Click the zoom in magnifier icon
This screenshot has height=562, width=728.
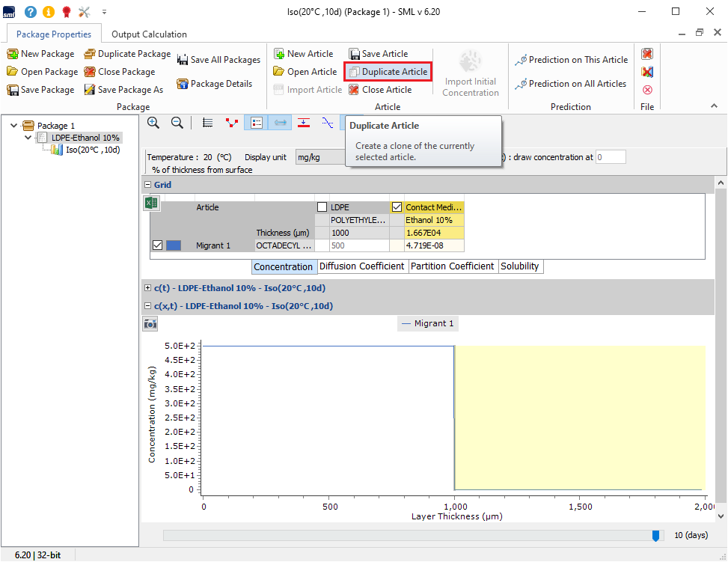pyautogui.click(x=153, y=123)
